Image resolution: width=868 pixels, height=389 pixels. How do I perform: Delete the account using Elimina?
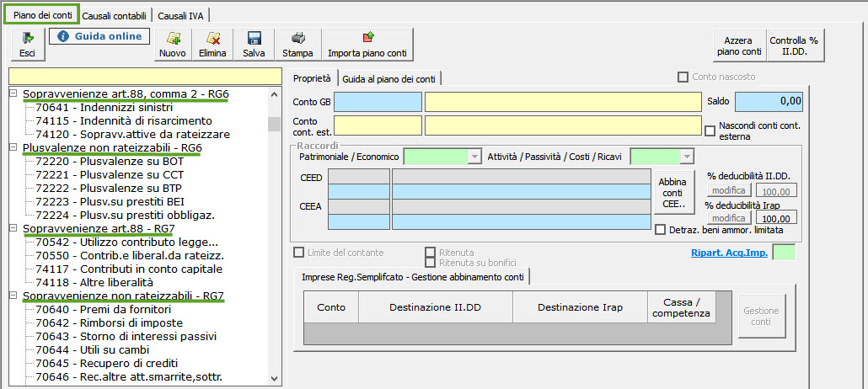tap(212, 45)
